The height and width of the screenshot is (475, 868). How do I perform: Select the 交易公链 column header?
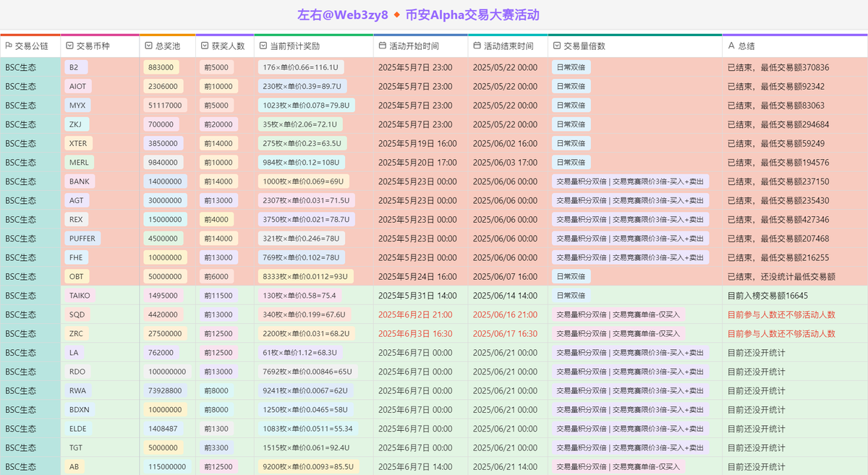tap(30, 46)
